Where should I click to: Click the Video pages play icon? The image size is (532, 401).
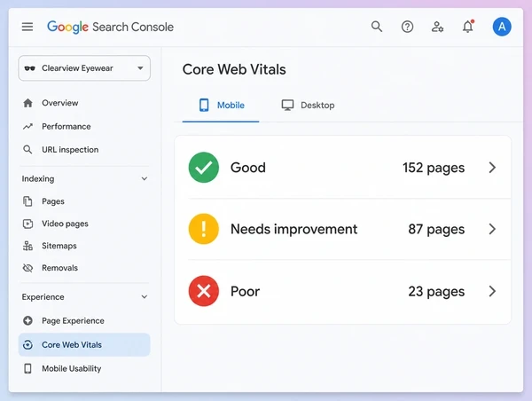(27, 224)
